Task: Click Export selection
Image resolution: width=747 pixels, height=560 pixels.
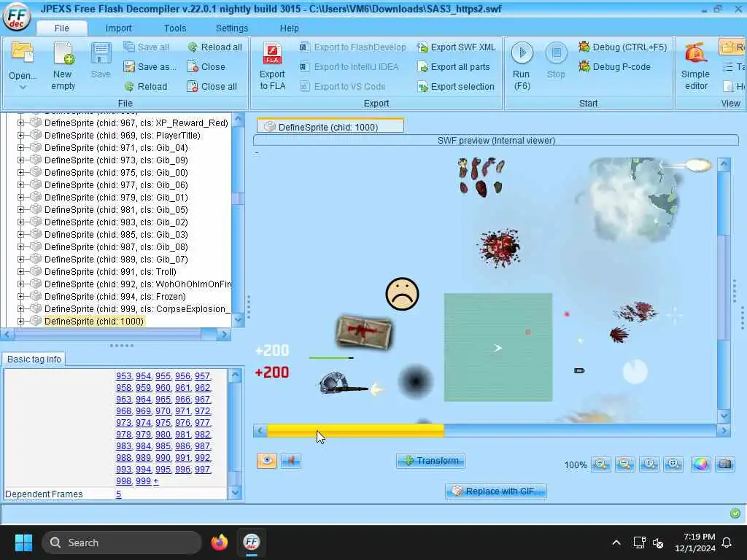Action: (x=456, y=86)
